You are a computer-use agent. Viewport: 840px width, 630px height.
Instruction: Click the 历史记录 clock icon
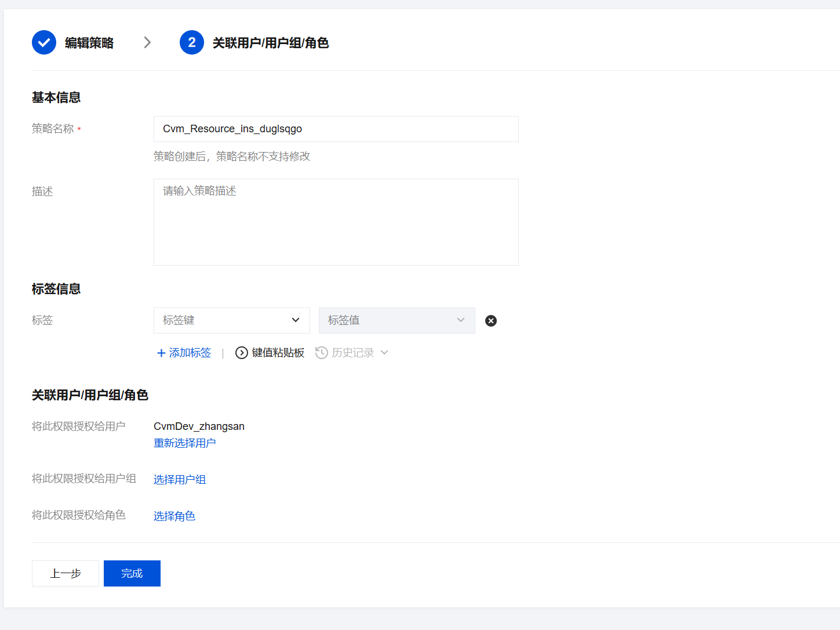point(322,353)
